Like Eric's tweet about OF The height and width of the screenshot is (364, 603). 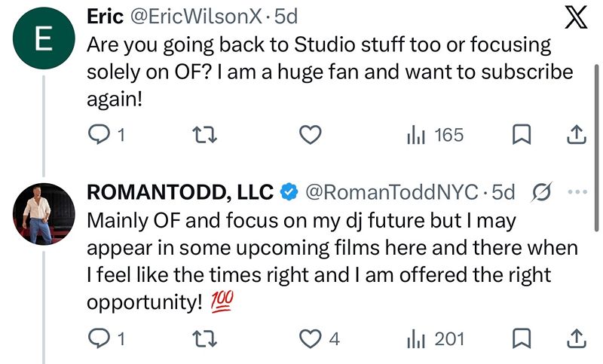click(311, 135)
